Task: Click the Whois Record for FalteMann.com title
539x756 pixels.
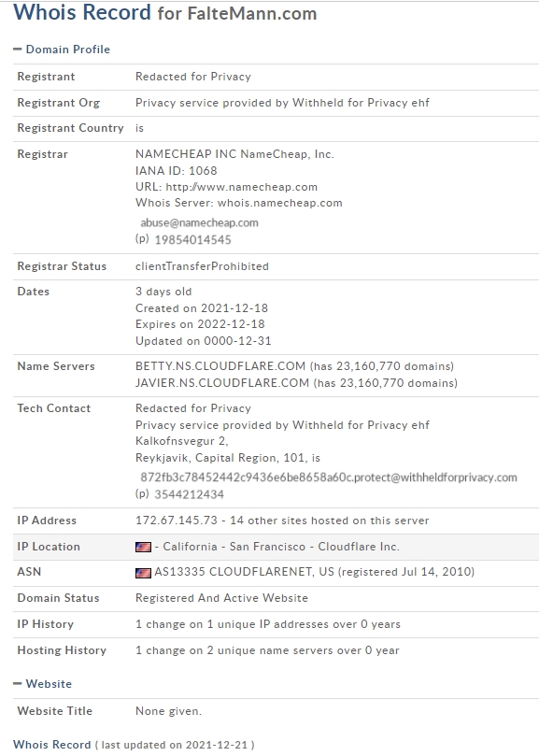Action: click(165, 13)
